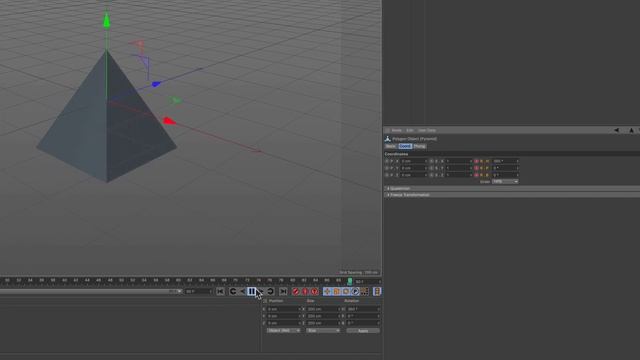Pause the animation playback

coord(252,291)
